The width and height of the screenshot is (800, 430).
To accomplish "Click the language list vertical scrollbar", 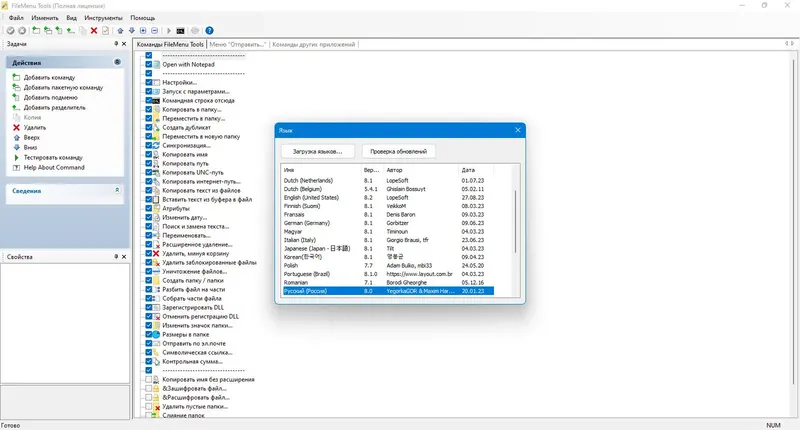I will [x=516, y=221].
